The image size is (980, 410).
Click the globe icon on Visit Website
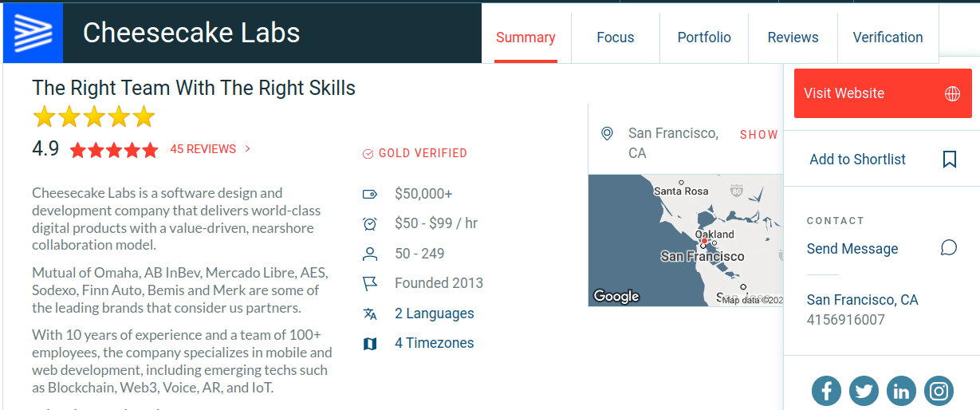pyautogui.click(x=952, y=93)
